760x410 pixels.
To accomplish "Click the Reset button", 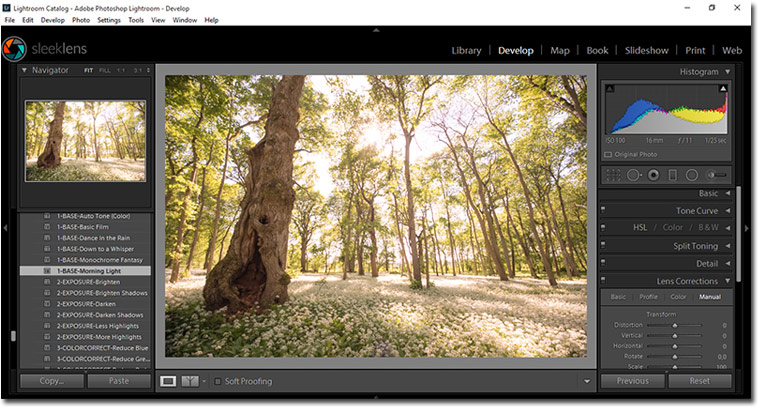I will (x=699, y=381).
